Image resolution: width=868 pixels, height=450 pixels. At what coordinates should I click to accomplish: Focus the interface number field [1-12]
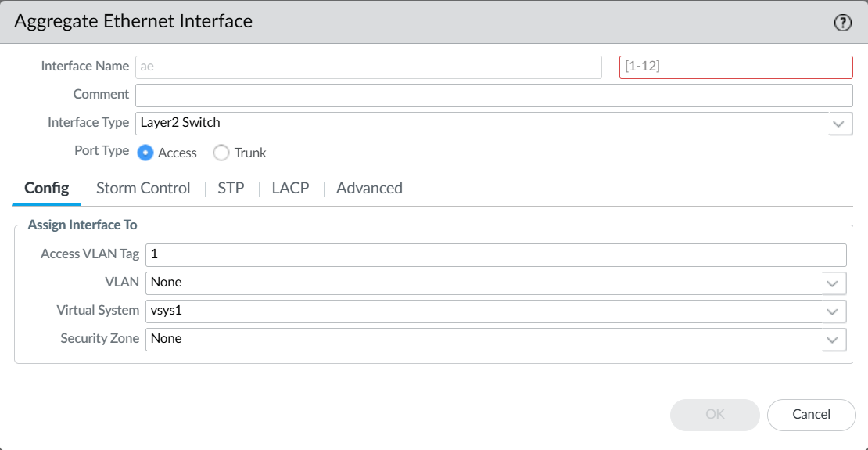click(736, 67)
